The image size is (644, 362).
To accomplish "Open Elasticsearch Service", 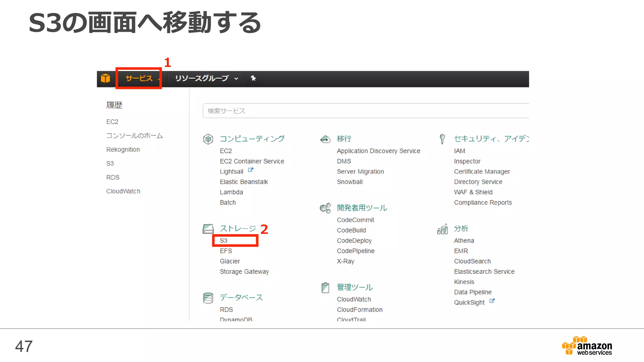I will [484, 272].
